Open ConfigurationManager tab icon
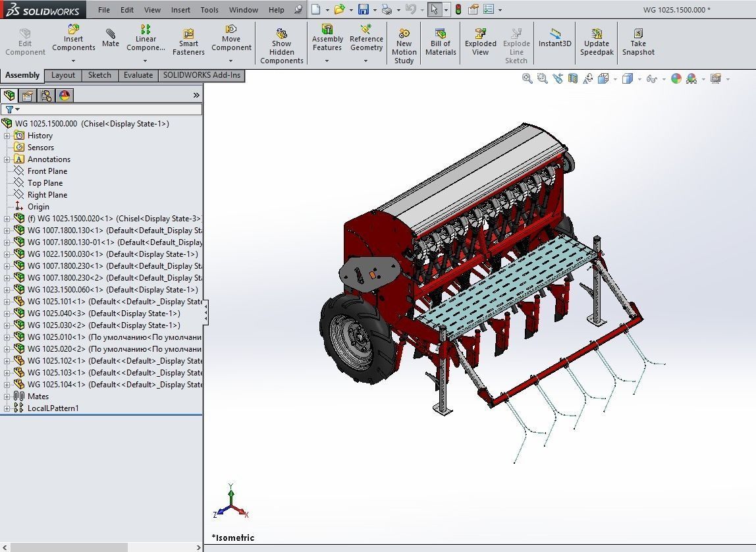 click(x=46, y=96)
